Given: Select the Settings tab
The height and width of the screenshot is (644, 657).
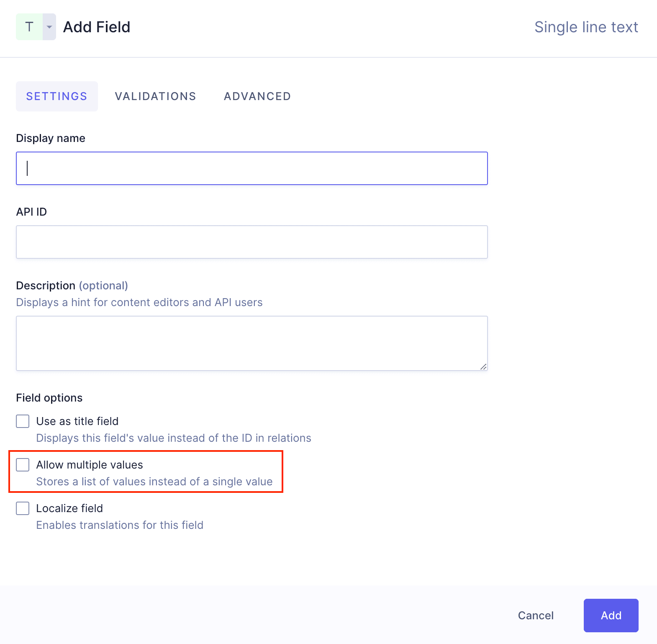Looking at the screenshot, I should click(x=56, y=96).
